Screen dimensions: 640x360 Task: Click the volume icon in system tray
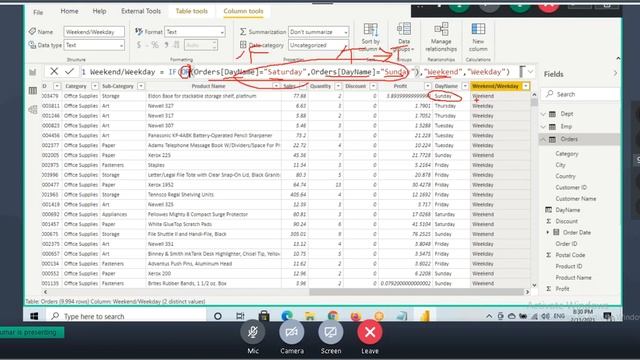pyautogui.click(x=546, y=316)
